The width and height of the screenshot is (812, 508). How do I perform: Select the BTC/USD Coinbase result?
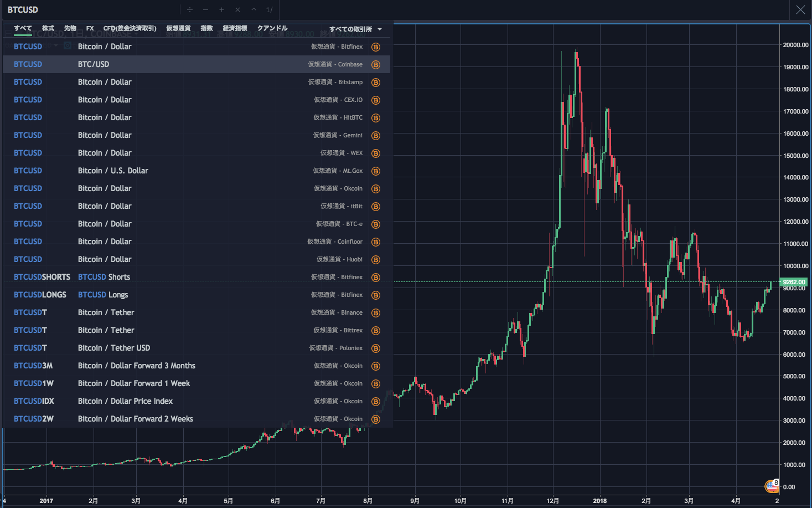click(x=196, y=64)
